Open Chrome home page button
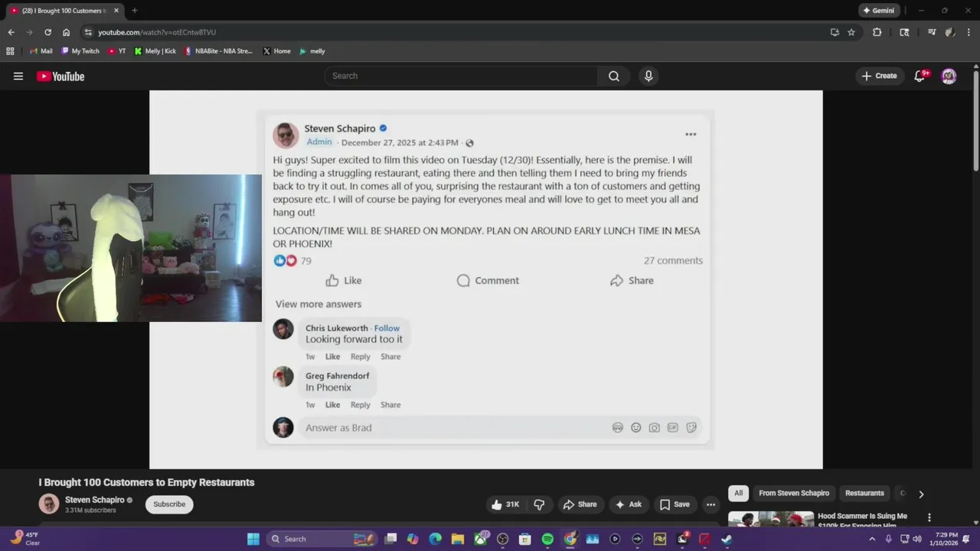980x551 pixels. click(x=66, y=32)
